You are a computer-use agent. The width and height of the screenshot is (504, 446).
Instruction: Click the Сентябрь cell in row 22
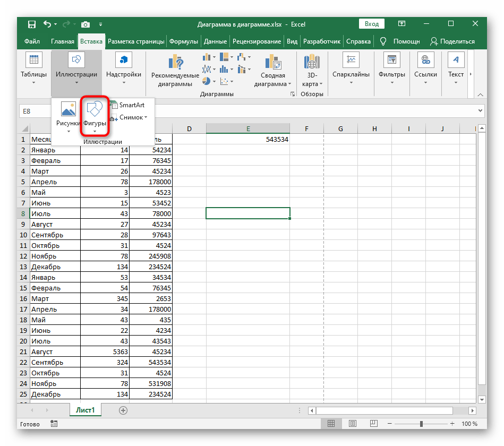click(x=55, y=363)
